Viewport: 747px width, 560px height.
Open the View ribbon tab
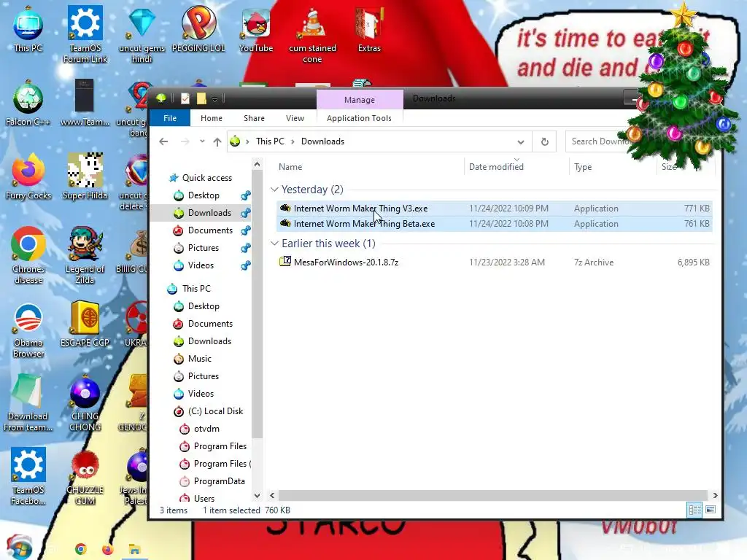(295, 118)
